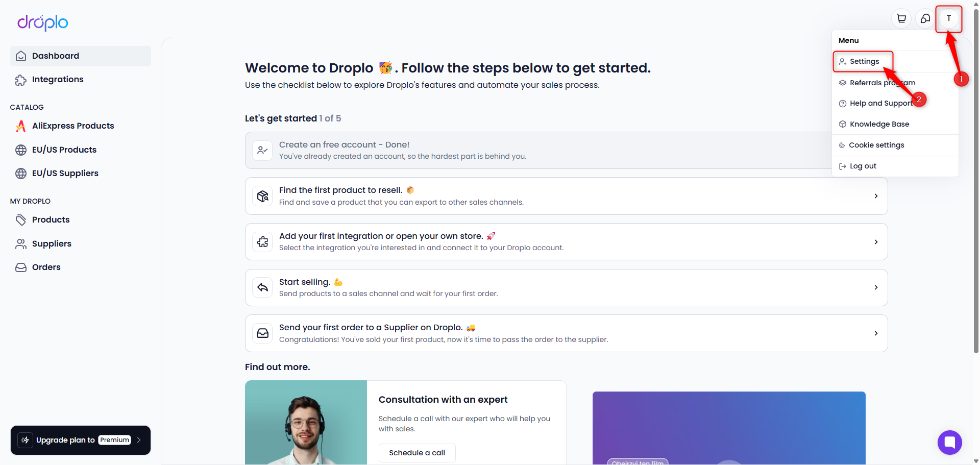Click the Log out arrow icon
Screen dimensions: 980x465
843,166
